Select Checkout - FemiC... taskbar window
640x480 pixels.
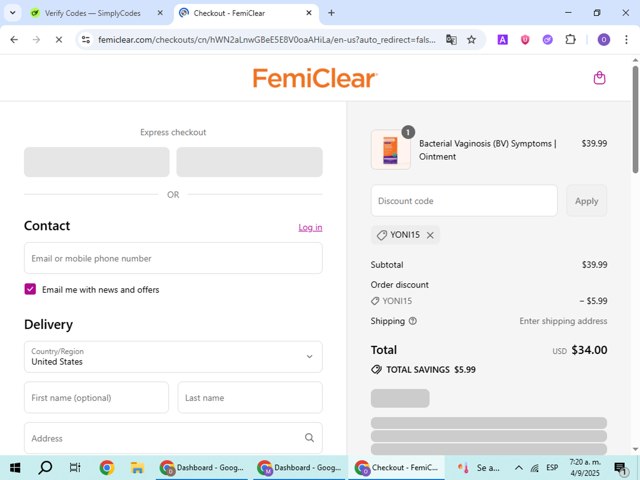pos(396,468)
